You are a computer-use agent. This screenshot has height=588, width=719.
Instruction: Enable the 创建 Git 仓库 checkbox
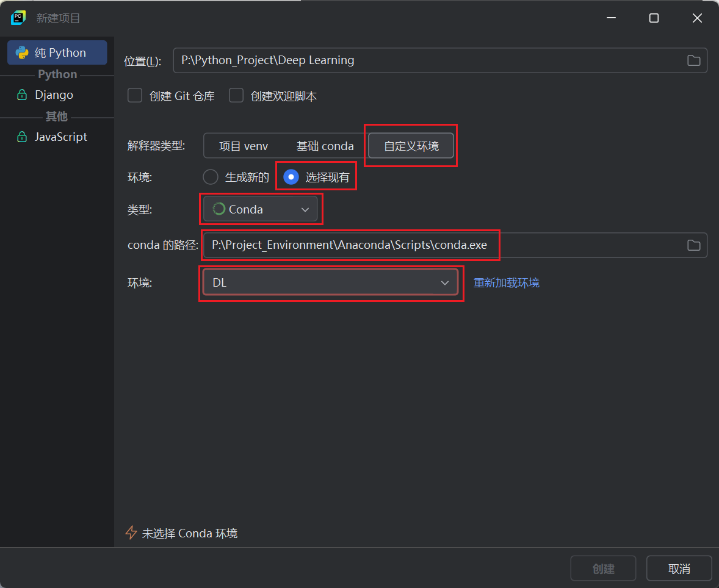click(x=135, y=96)
